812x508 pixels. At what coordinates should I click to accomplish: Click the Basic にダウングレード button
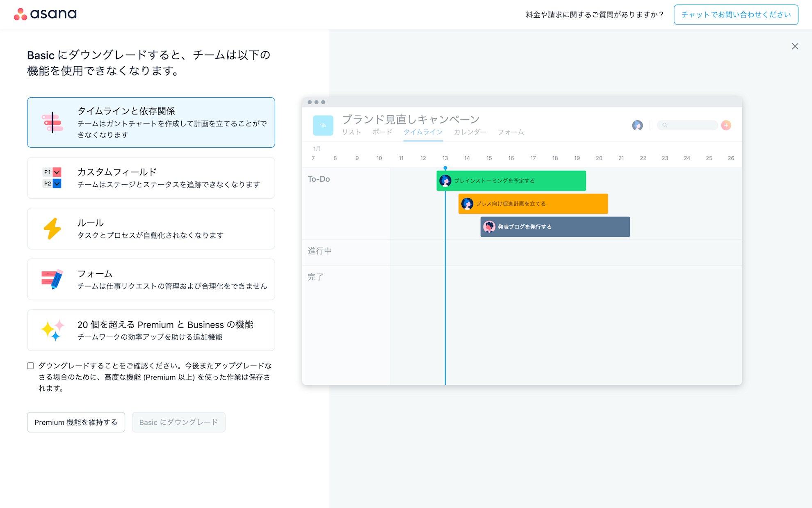tap(178, 422)
